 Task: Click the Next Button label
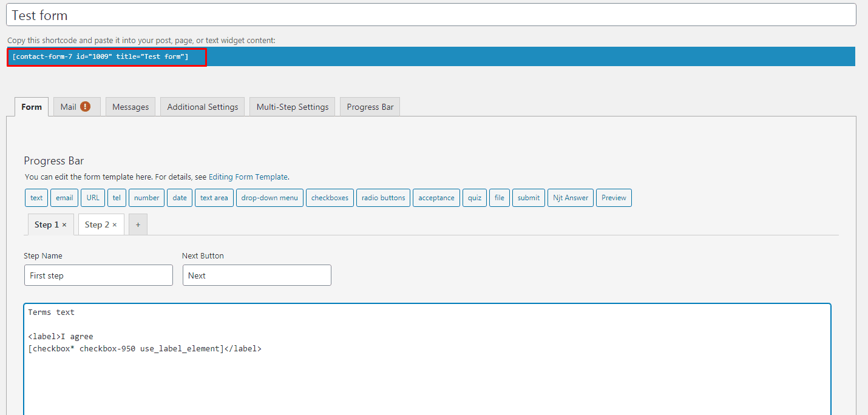(203, 256)
